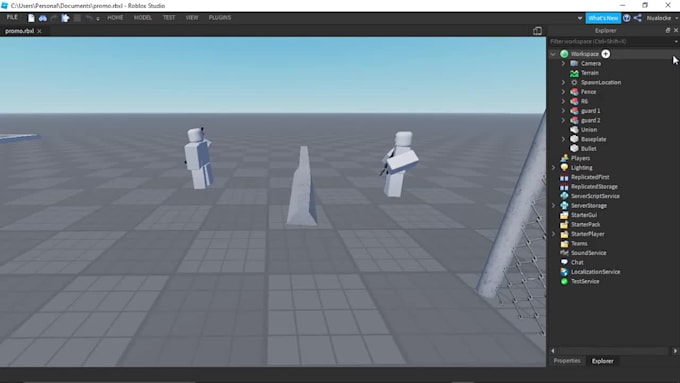The width and height of the screenshot is (680, 383).
Task: Click the Filter workspace search field
Action: (x=610, y=42)
